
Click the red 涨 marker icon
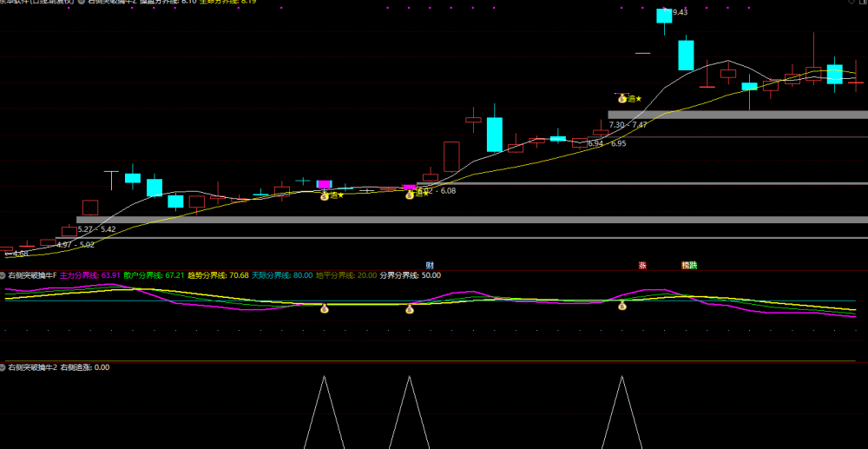[642, 265]
